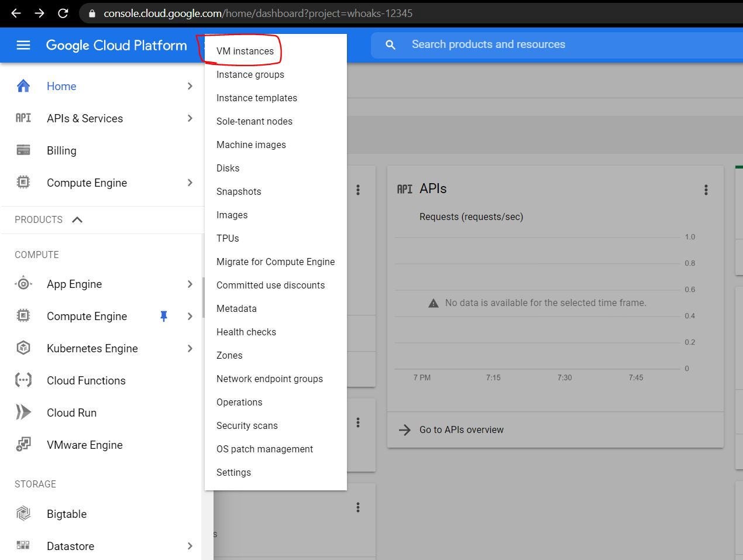Expand the pinned Compute Engine chevron near Billing

(x=190, y=183)
